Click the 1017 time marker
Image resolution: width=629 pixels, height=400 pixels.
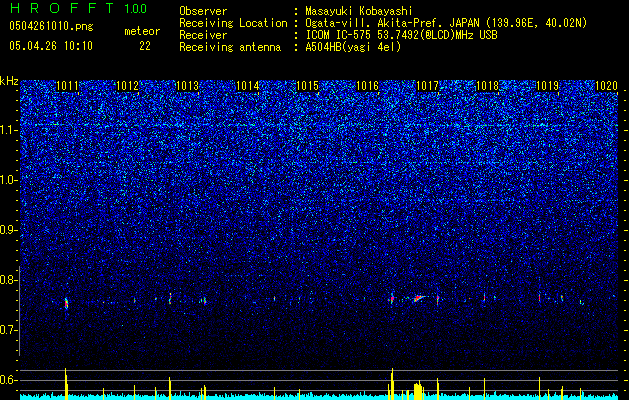point(428,86)
